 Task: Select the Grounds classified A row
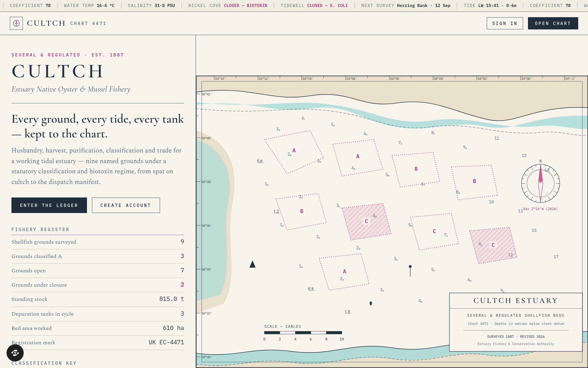(98, 256)
